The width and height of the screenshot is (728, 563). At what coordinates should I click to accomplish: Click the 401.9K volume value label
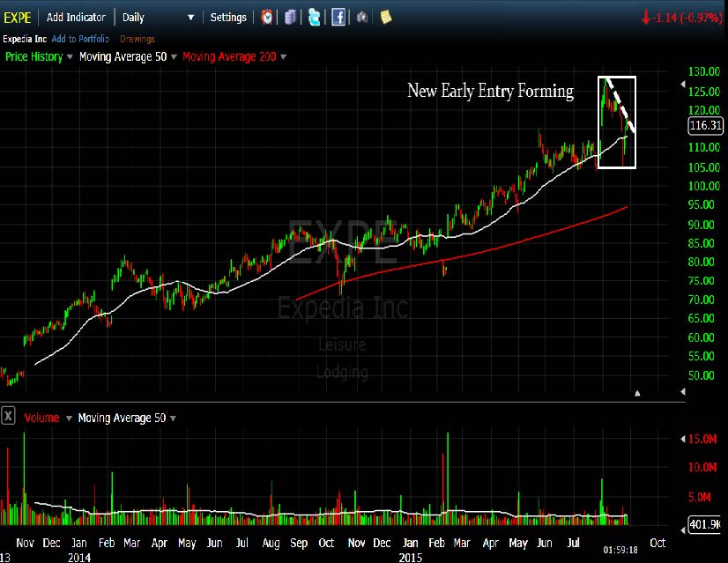(705, 524)
